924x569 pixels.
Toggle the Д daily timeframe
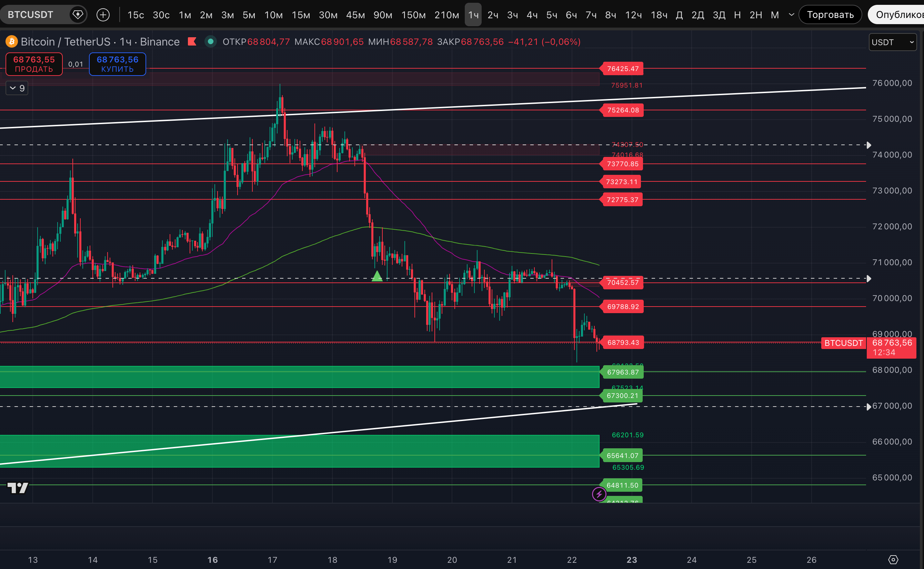tap(679, 15)
